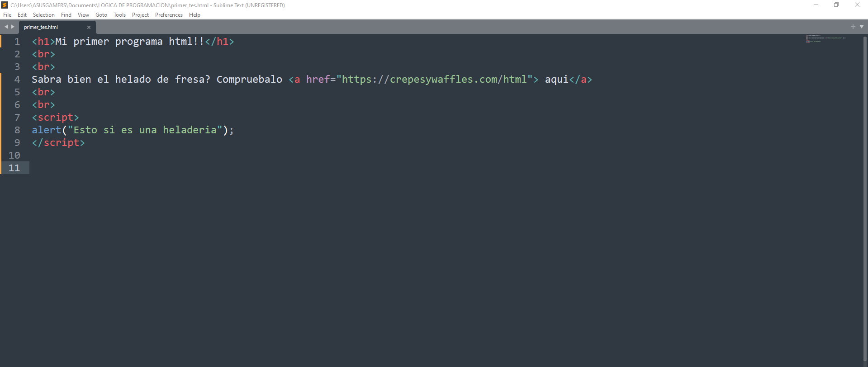868x367 pixels.
Task: Go to next tab with right arrow
Action: (x=13, y=27)
